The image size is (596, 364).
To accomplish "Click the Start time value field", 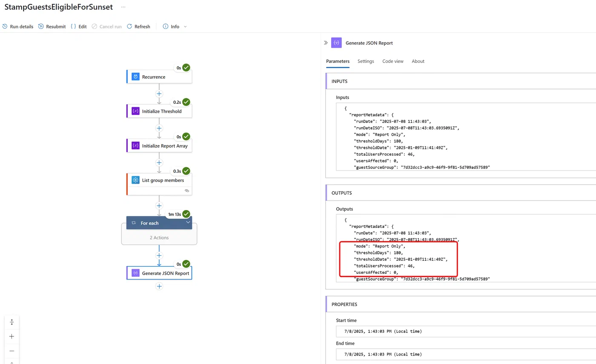I will 466,331.
